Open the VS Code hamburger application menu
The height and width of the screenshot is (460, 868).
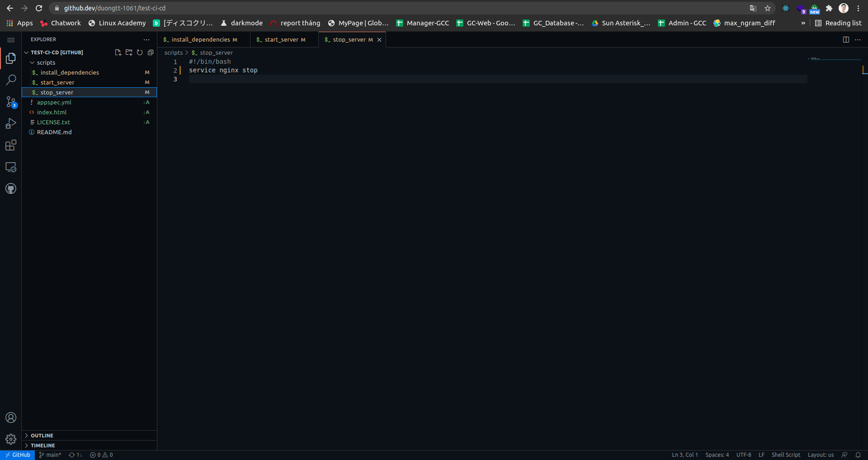[x=11, y=40]
